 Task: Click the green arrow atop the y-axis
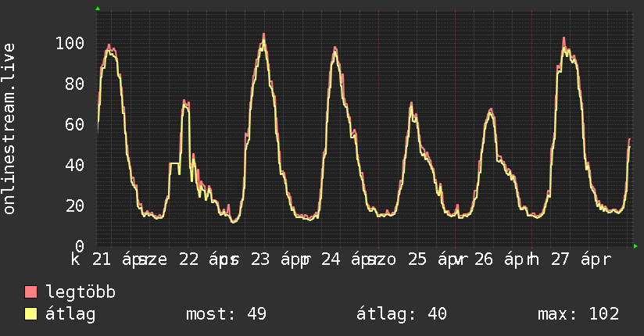pos(98,9)
